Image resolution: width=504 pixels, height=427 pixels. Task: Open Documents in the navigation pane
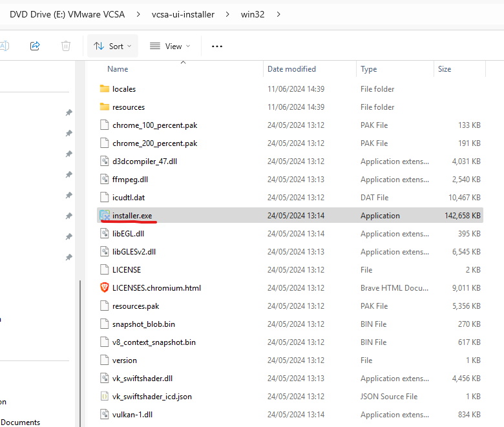(x=21, y=422)
